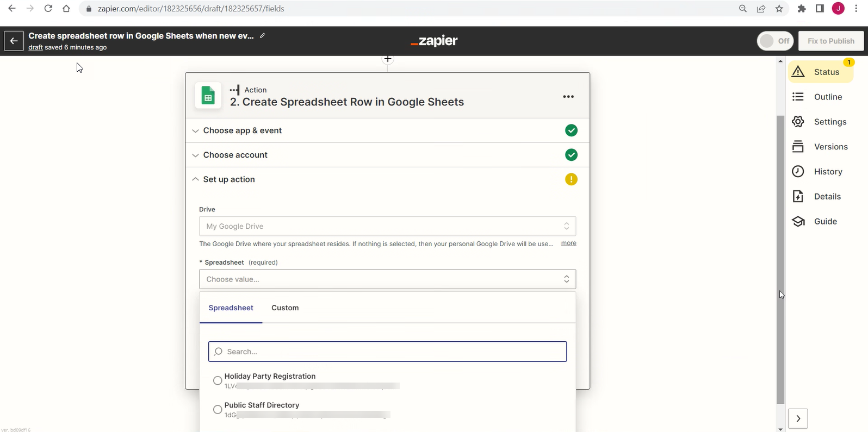Edit the Zap name with pencil icon

(x=263, y=35)
